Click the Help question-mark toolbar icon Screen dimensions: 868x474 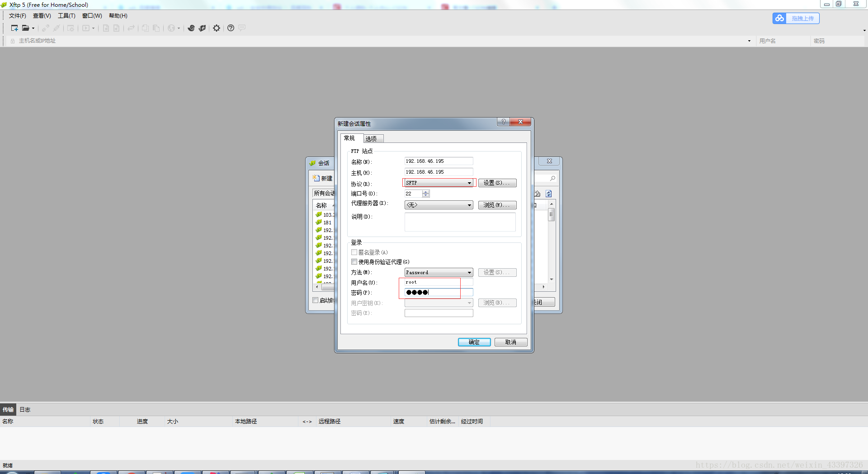tap(231, 28)
